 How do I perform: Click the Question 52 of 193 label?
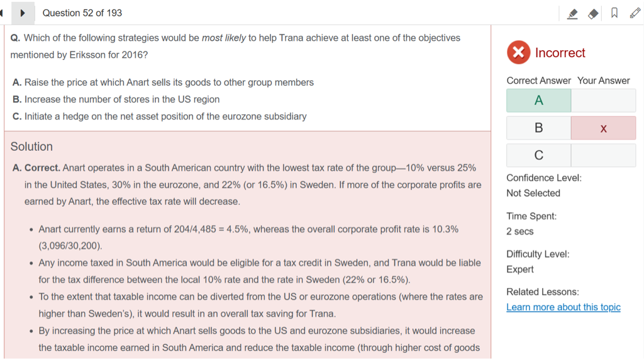(x=82, y=13)
